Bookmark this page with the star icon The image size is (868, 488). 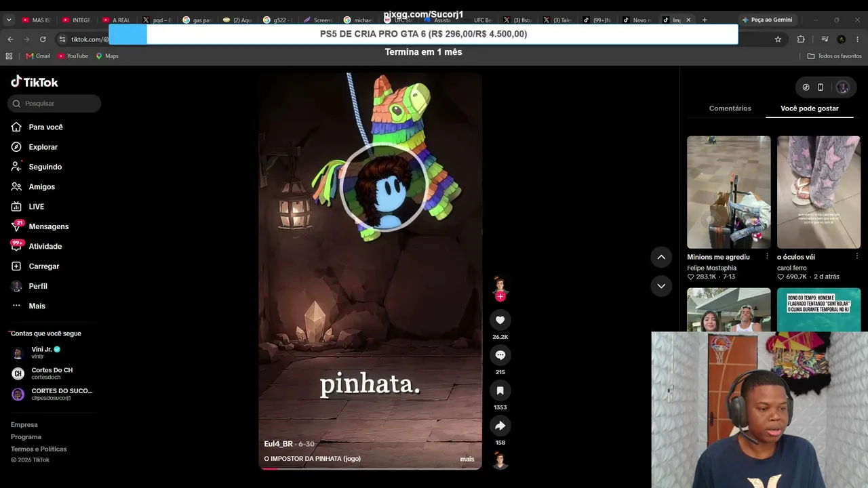pyautogui.click(x=778, y=39)
